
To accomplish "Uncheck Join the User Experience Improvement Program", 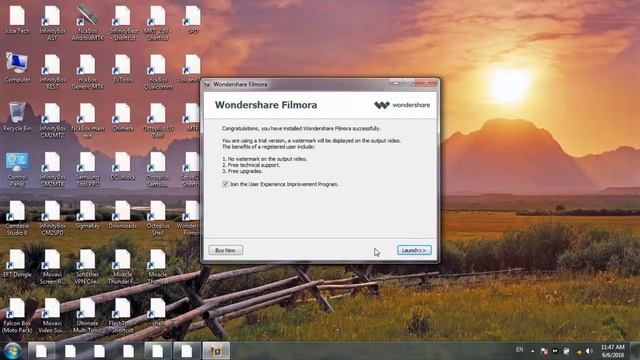I will click(x=225, y=184).
